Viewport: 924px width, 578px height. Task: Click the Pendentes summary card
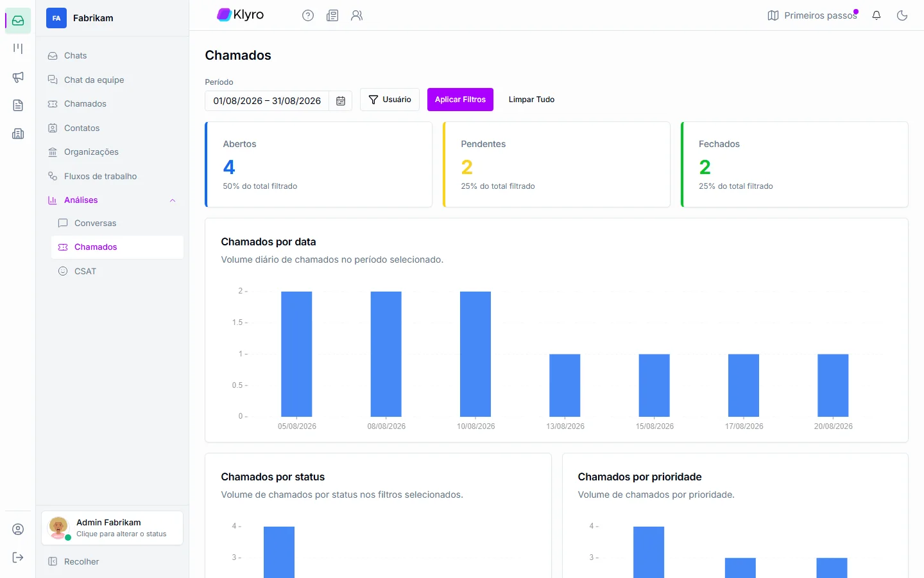point(556,164)
